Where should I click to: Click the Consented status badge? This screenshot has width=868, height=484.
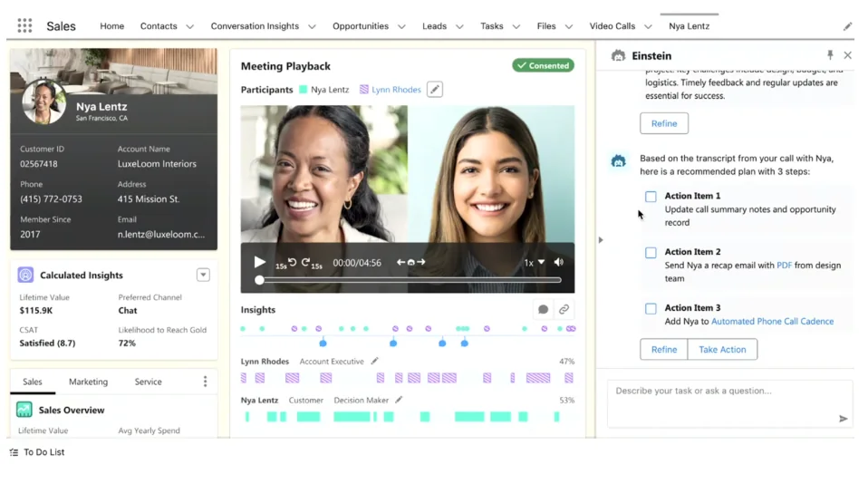543,65
